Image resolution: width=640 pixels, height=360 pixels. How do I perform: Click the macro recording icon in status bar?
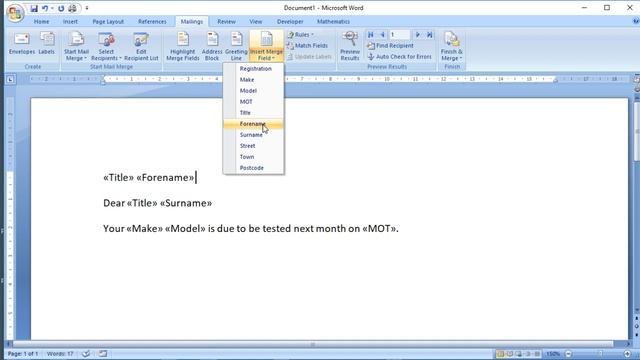coord(103,354)
